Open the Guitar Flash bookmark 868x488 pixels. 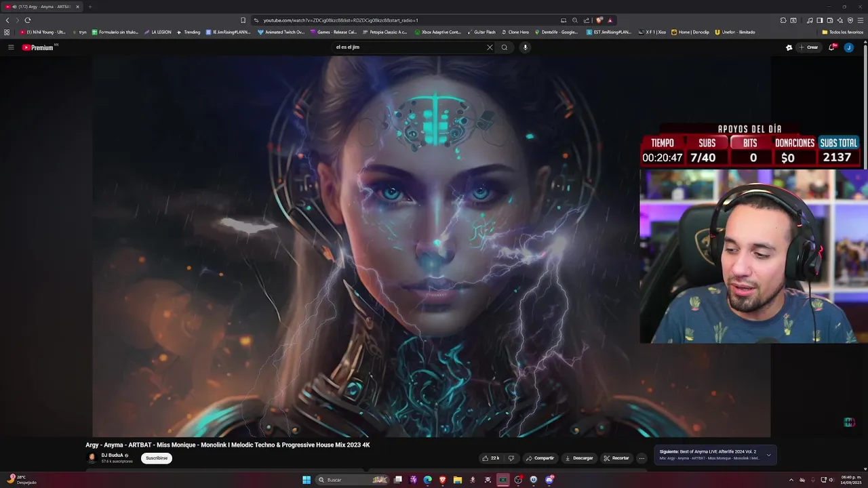(x=481, y=32)
